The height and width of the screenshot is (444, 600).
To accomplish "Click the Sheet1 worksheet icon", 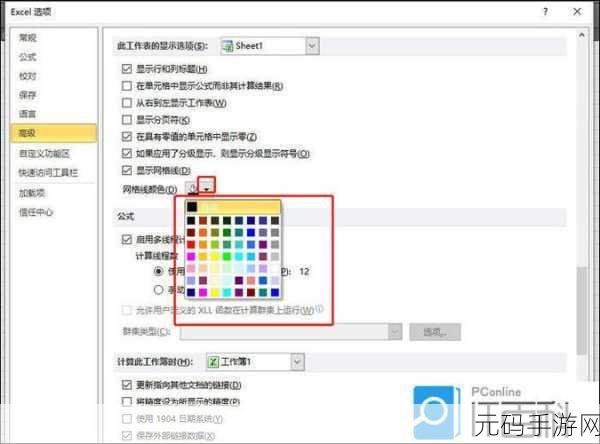I will tap(228, 46).
